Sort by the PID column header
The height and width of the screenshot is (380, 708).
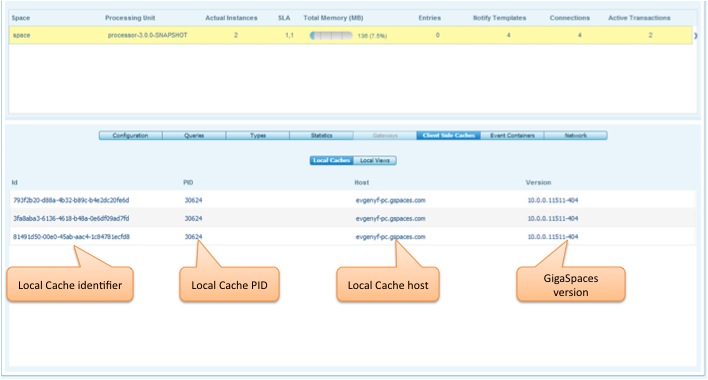(188, 182)
